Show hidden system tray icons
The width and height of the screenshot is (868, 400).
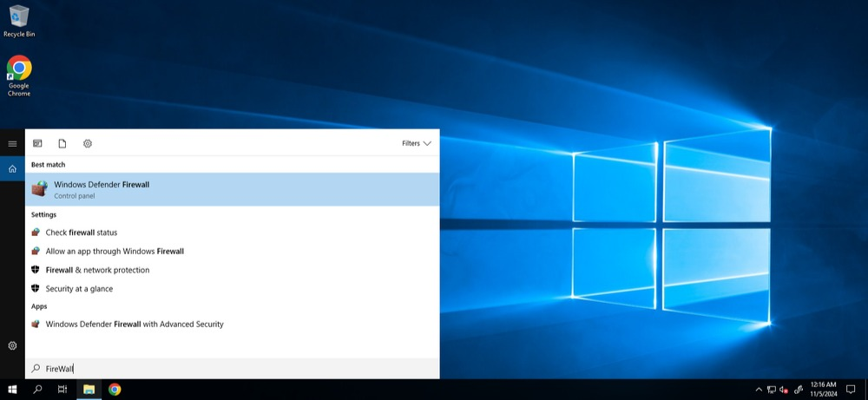point(759,390)
